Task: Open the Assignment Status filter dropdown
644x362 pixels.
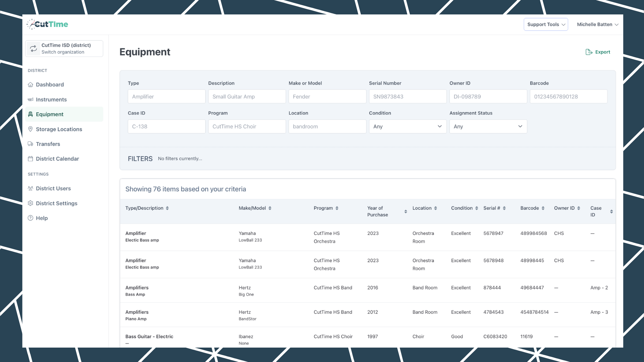Action: pos(488,126)
